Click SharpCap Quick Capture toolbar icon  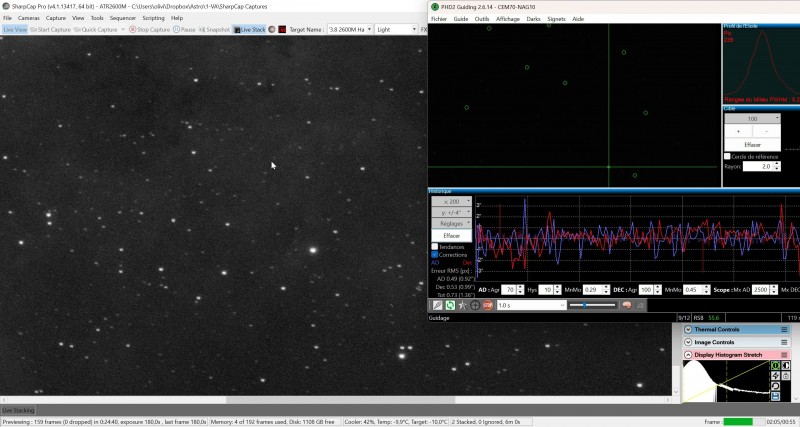(77, 30)
